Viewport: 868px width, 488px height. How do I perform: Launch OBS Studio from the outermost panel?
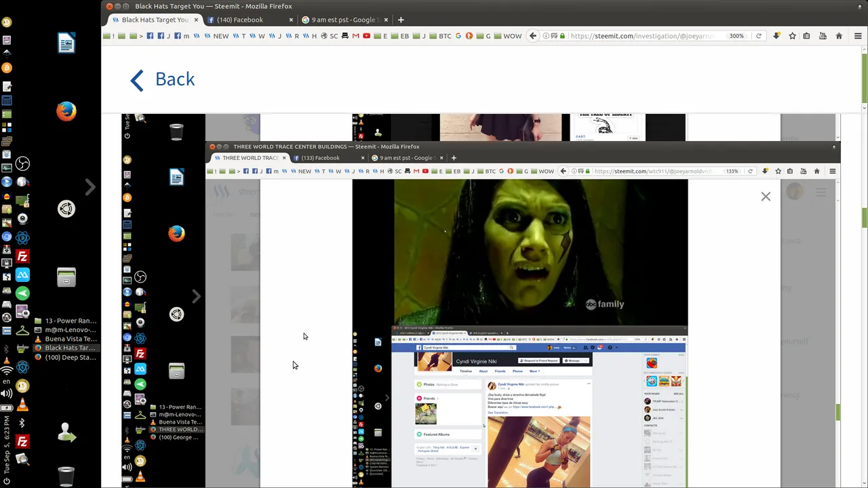click(22, 164)
